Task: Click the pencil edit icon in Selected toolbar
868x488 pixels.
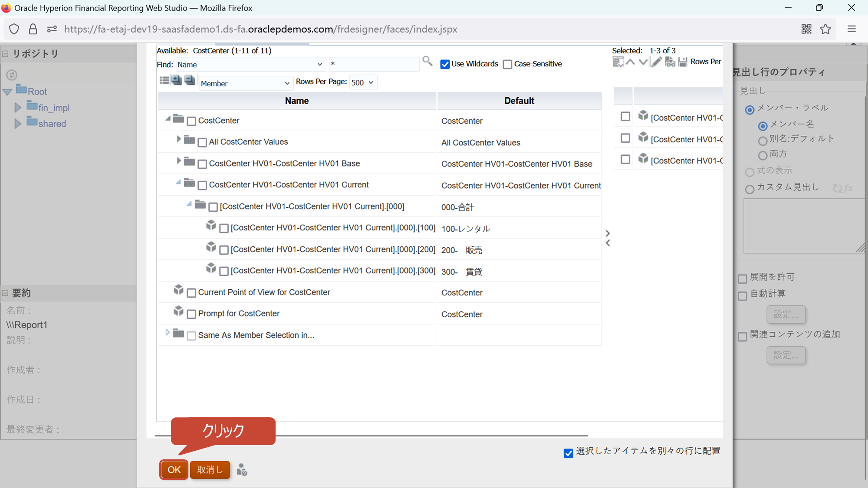Action: 657,62
